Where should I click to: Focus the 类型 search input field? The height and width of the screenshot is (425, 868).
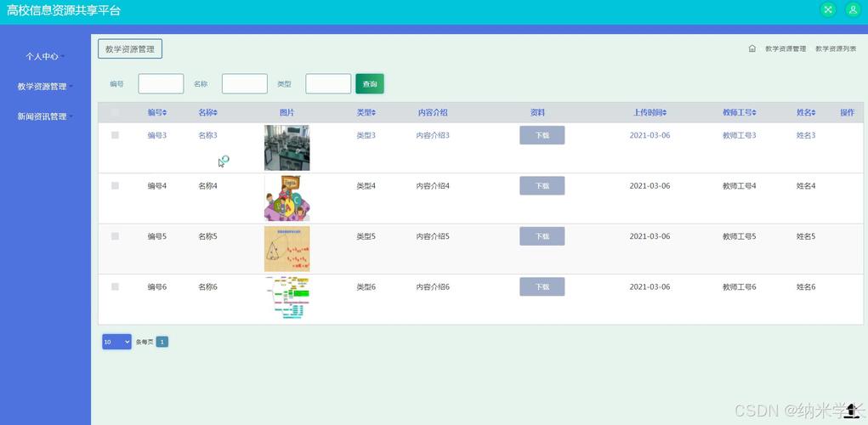pyautogui.click(x=328, y=84)
